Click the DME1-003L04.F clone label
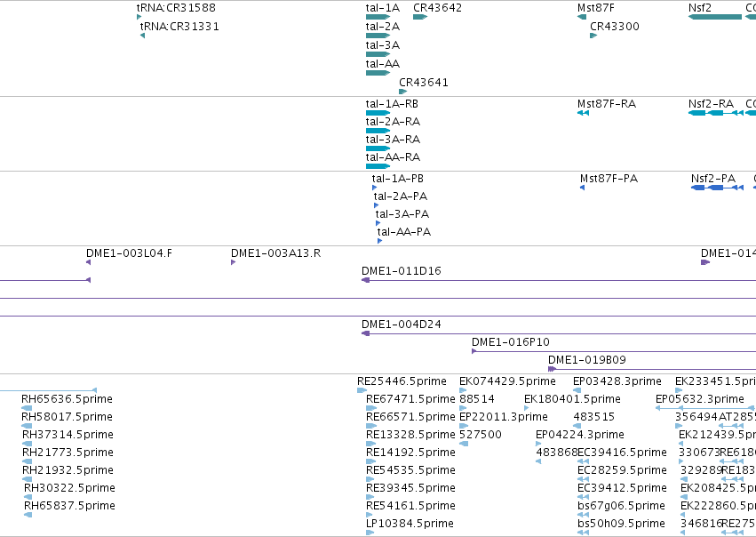The width and height of the screenshot is (756, 537). coord(129,253)
